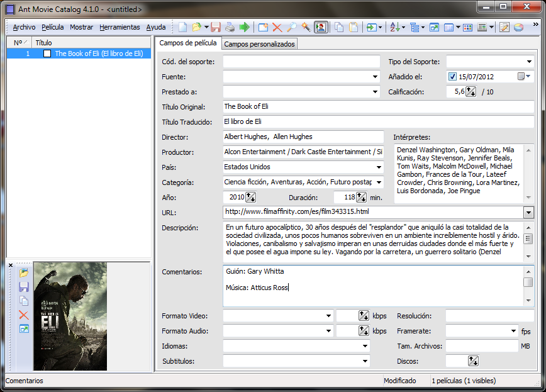Screen dimensions: 546x392
Task: Open the Categoría dropdown list
Action: [x=379, y=182]
